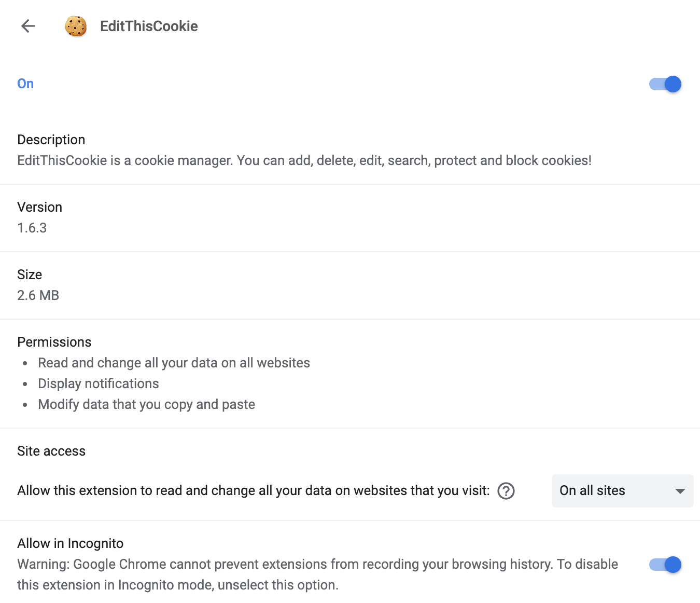Click the dropdown arrow beside On all sites
700x603 pixels.
click(680, 491)
